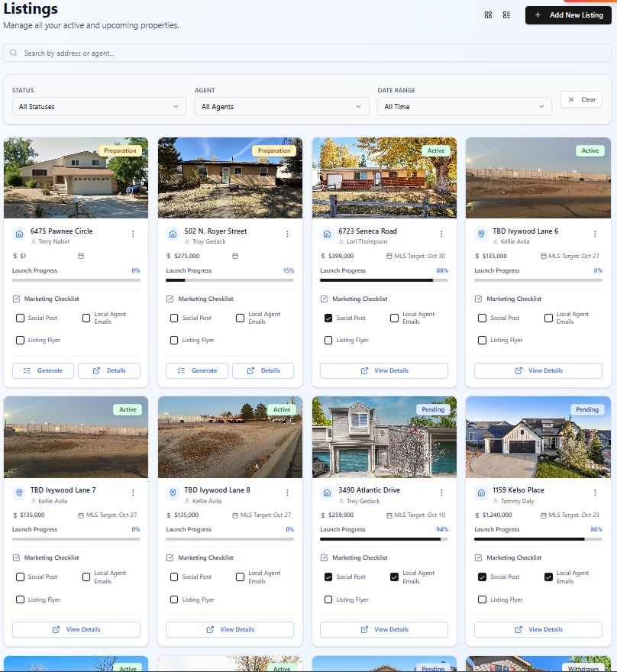This screenshot has height=672, width=617.
Task: Open options menu for 1159 Kelso Place
Action: click(x=595, y=493)
